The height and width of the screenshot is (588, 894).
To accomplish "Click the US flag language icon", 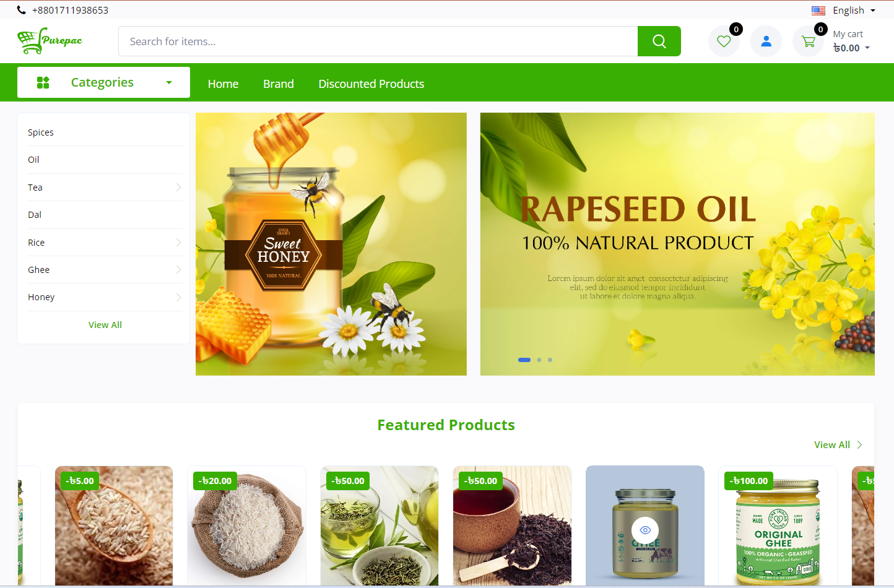I will coord(818,11).
